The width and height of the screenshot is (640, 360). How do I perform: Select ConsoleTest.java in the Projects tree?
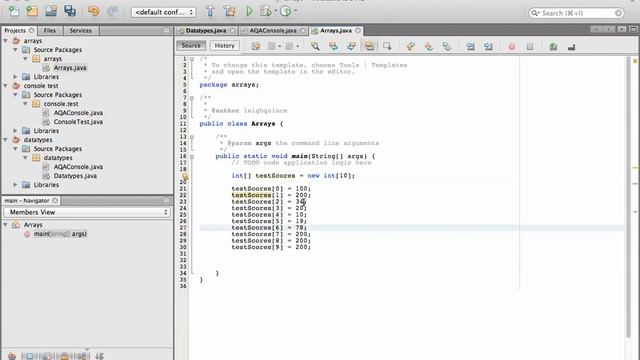pyautogui.click(x=78, y=122)
